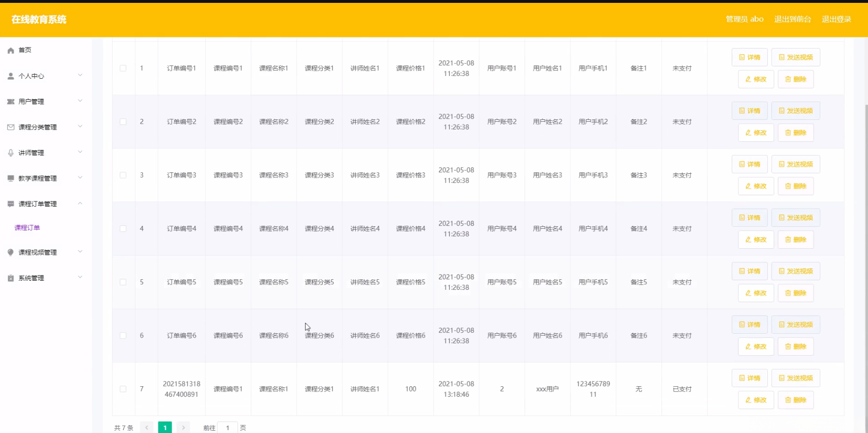The width and height of the screenshot is (868, 433).
Task: Check the checkbox for row 1
Action: 123,68
